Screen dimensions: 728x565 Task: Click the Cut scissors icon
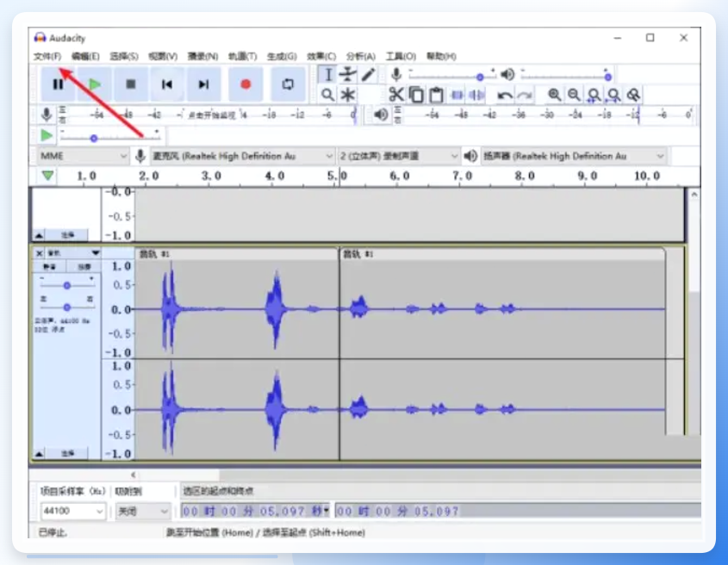(396, 95)
